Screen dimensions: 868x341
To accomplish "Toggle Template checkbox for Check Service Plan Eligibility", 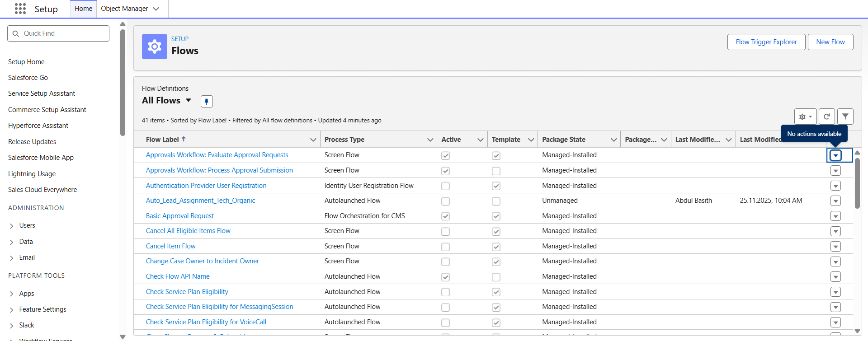I will 496,292.
